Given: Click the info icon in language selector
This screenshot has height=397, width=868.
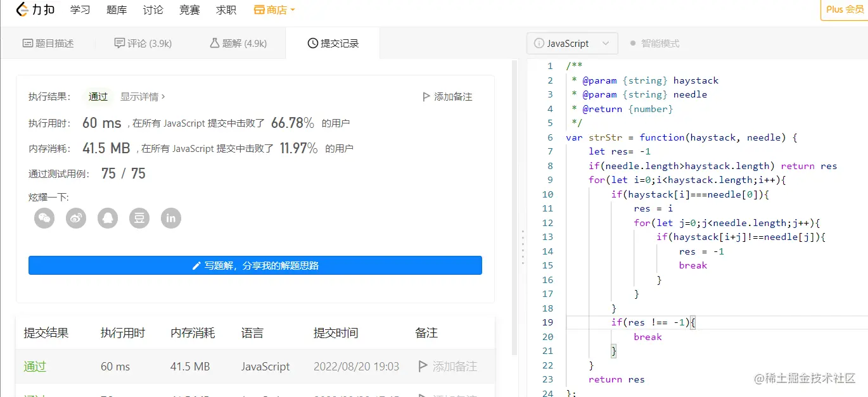Looking at the screenshot, I should 539,44.
